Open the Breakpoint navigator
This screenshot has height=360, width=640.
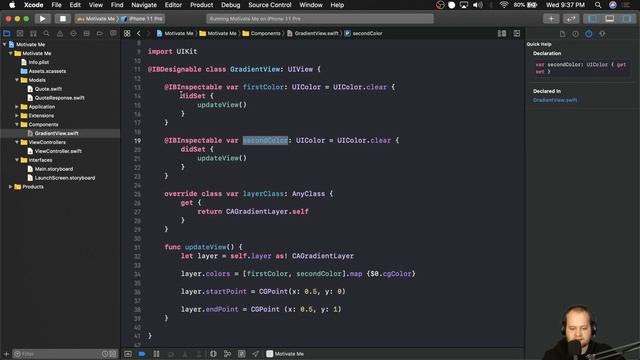click(x=100, y=33)
